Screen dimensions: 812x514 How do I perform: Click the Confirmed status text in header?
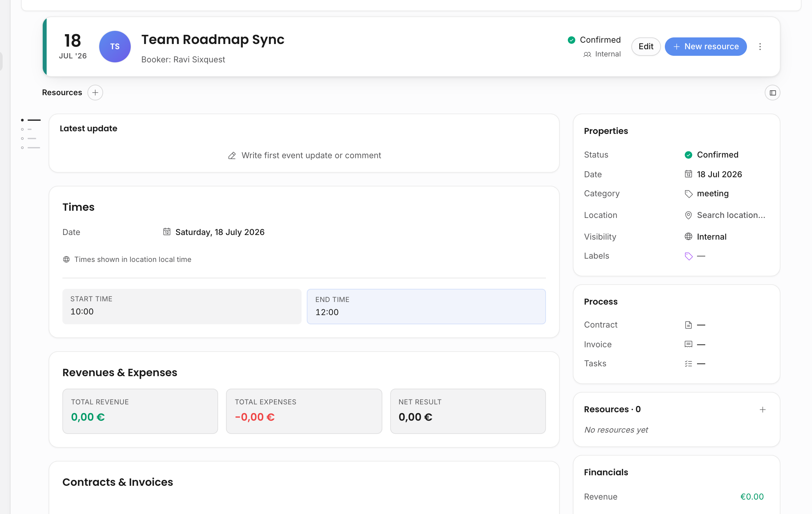[x=600, y=40]
